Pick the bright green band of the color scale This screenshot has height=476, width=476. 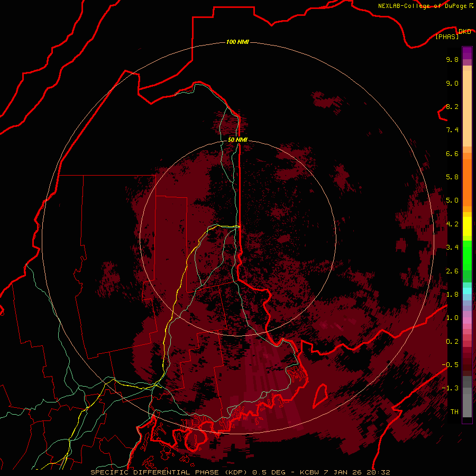(x=467, y=255)
